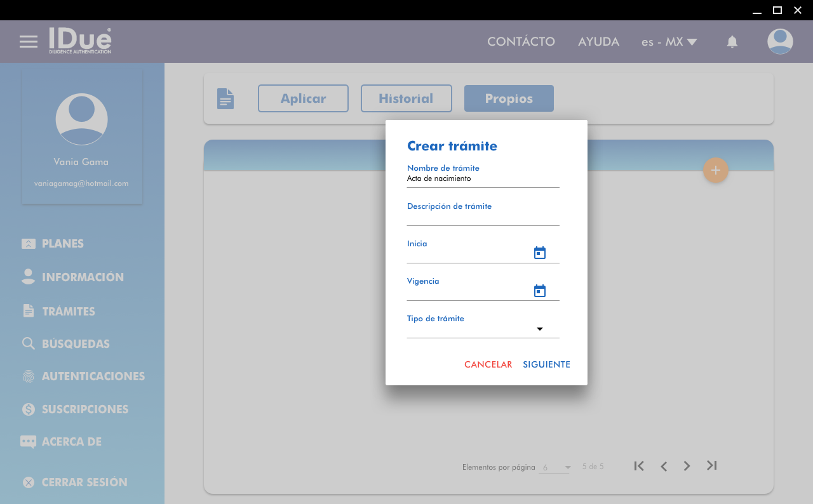Open the user avatar in header
Screen dimensions: 813x504
click(x=779, y=42)
